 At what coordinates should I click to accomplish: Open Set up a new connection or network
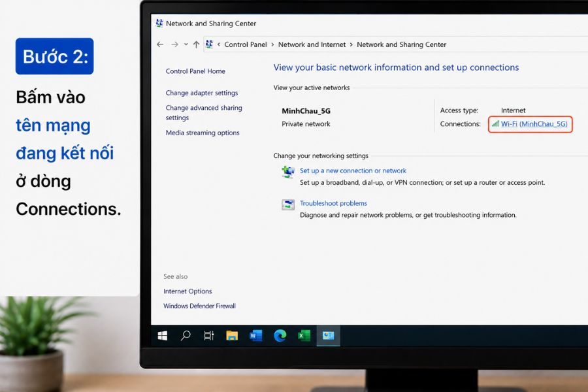(x=353, y=171)
